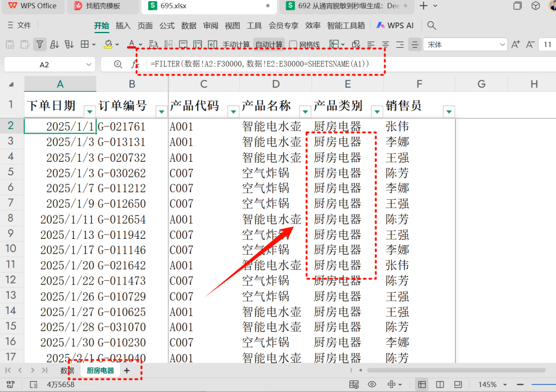Open filter dropdown for 销售员 column
This screenshot has height=392, width=556.
tap(449, 112)
